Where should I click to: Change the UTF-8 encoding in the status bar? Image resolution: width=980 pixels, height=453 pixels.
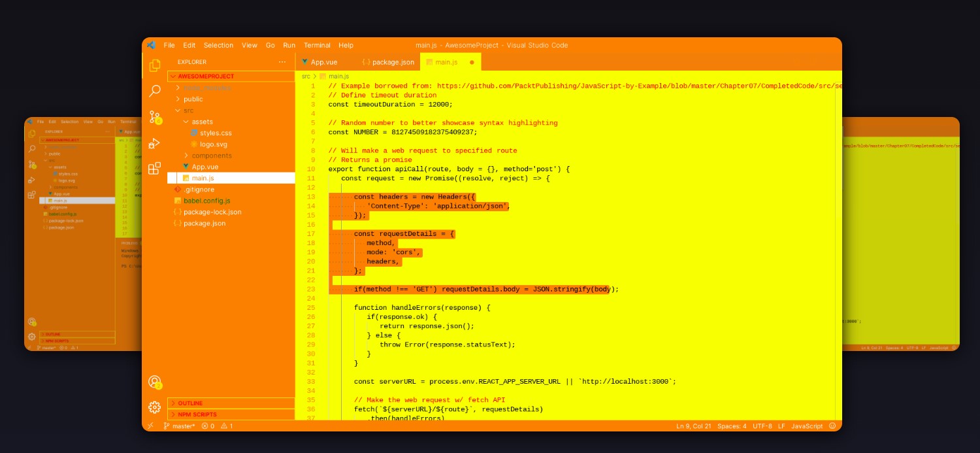762,426
